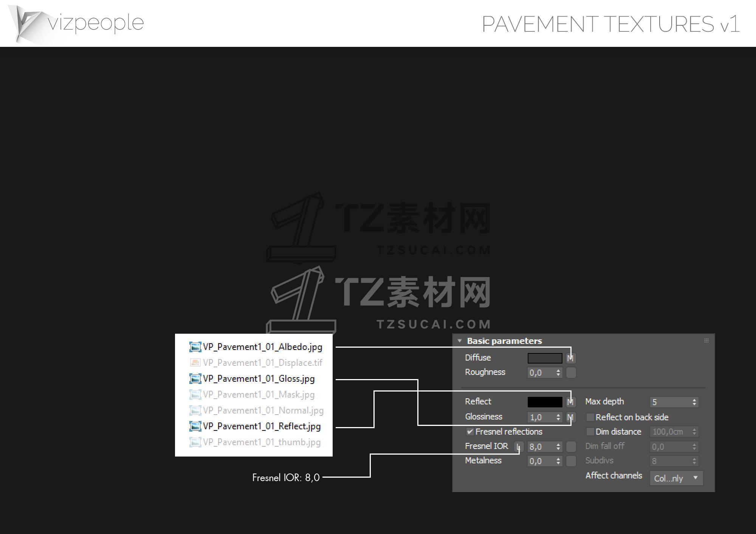Click the Mask.jpg file image icon

[195, 395]
